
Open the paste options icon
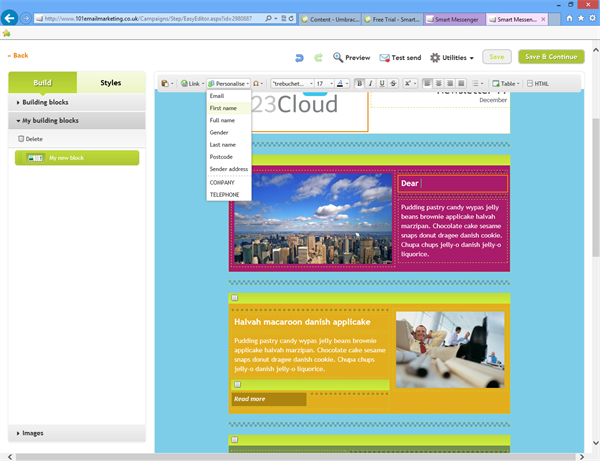click(167, 83)
